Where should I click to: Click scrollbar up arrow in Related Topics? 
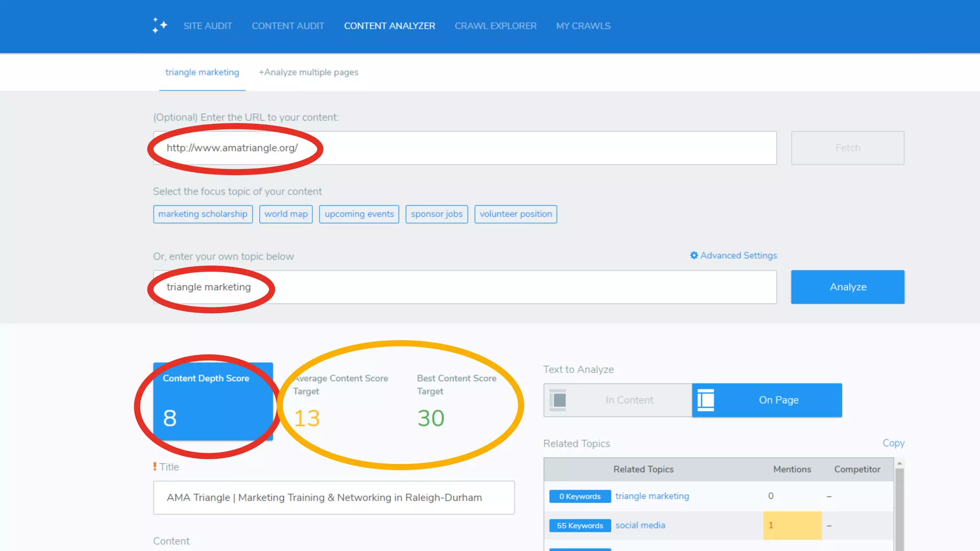pyautogui.click(x=900, y=463)
